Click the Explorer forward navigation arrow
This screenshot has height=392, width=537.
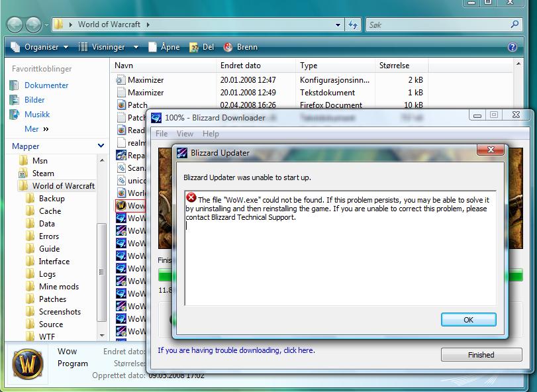point(33,24)
